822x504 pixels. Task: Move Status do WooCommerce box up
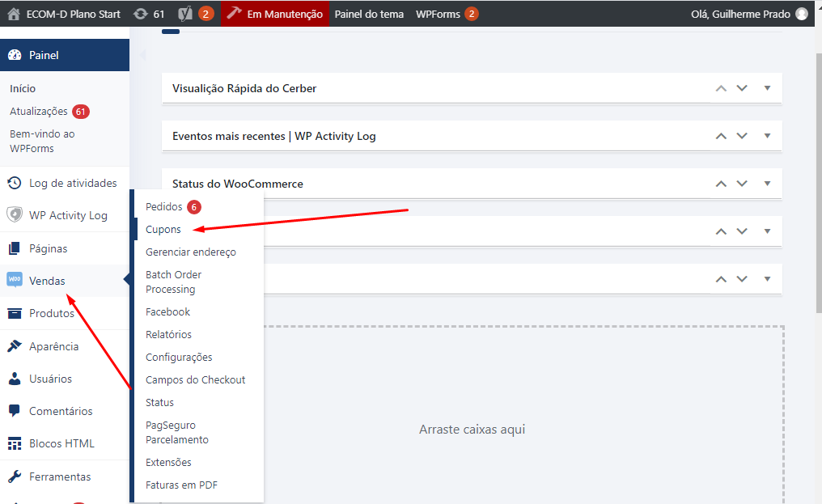pos(722,184)
